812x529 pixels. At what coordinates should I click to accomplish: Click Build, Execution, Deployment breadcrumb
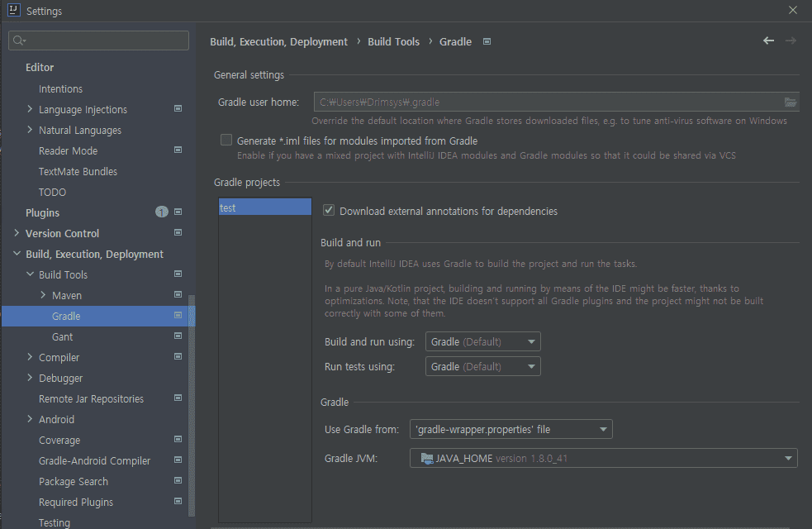tap(278, 41)
